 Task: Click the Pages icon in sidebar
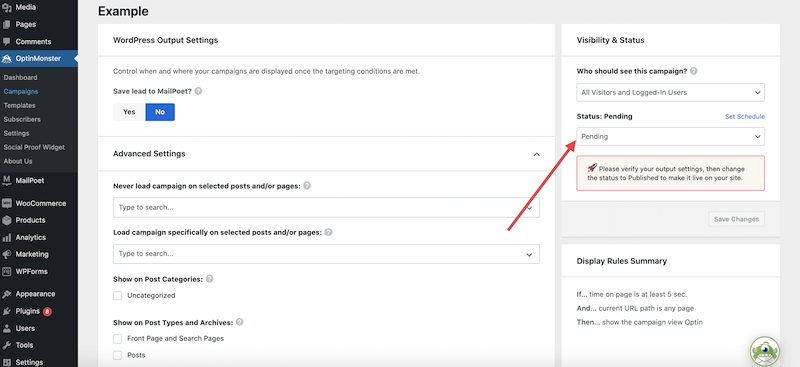pos(7,25)
